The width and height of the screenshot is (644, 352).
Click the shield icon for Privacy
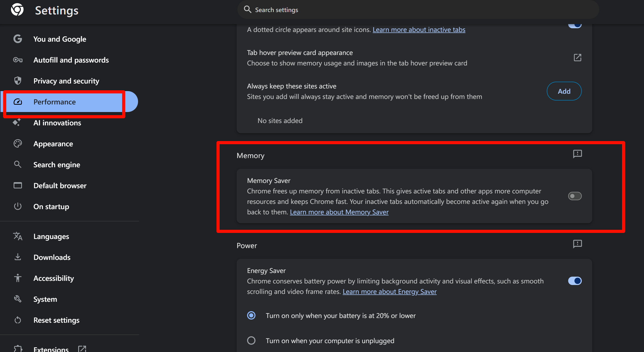18,81
